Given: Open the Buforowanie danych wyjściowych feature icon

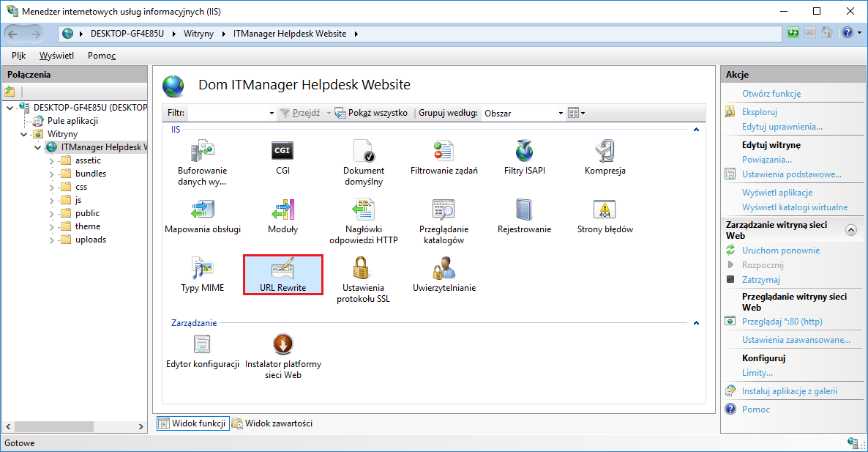Looking at the screenshot, I should click(x=203, y=151).
